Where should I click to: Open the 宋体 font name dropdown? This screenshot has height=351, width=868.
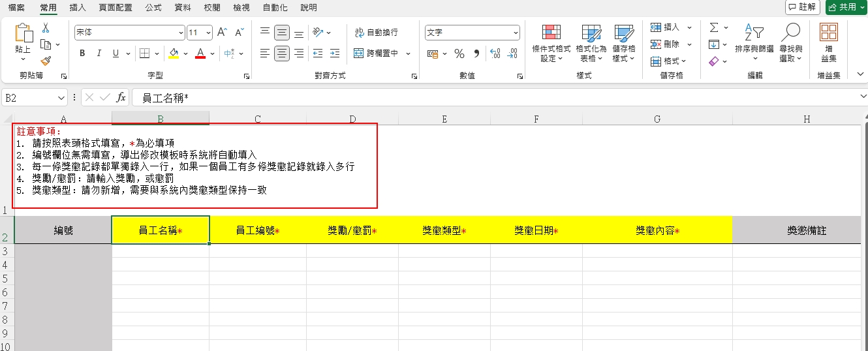181,32
